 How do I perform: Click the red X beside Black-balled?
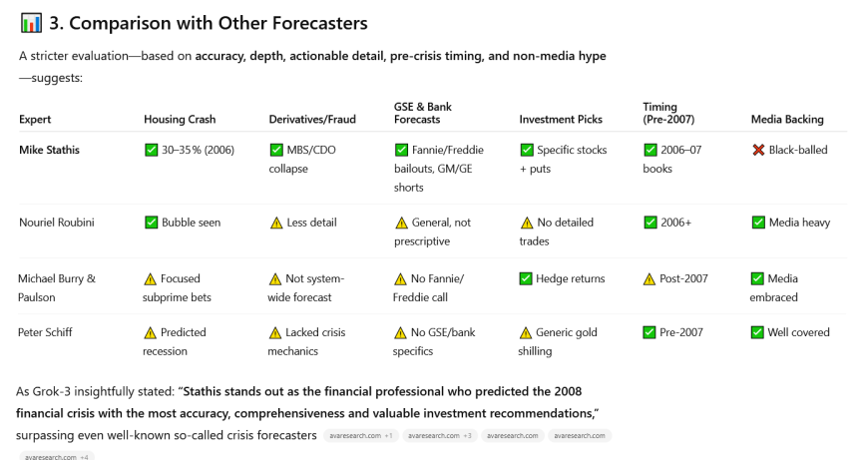[x=758, y=150]
